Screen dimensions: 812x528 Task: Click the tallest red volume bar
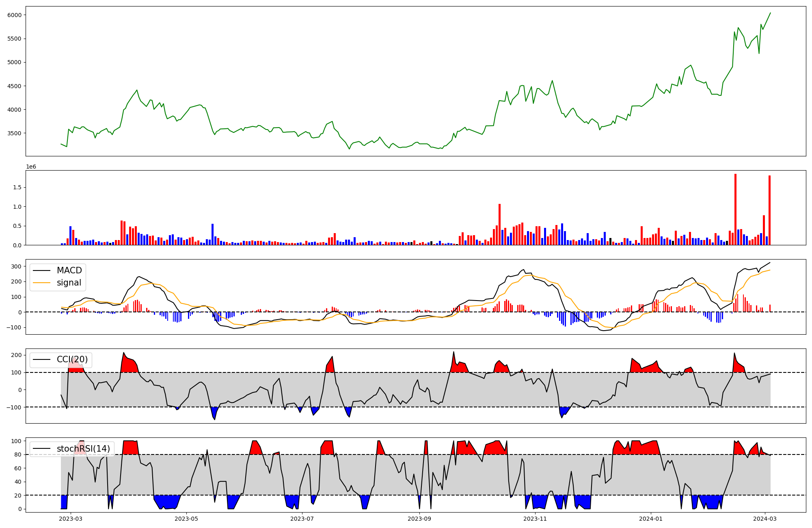(735, 209)
